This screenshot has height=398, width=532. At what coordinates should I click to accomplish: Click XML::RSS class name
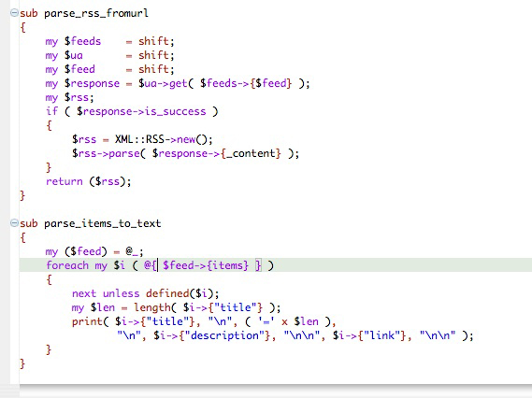pos(139,139)
